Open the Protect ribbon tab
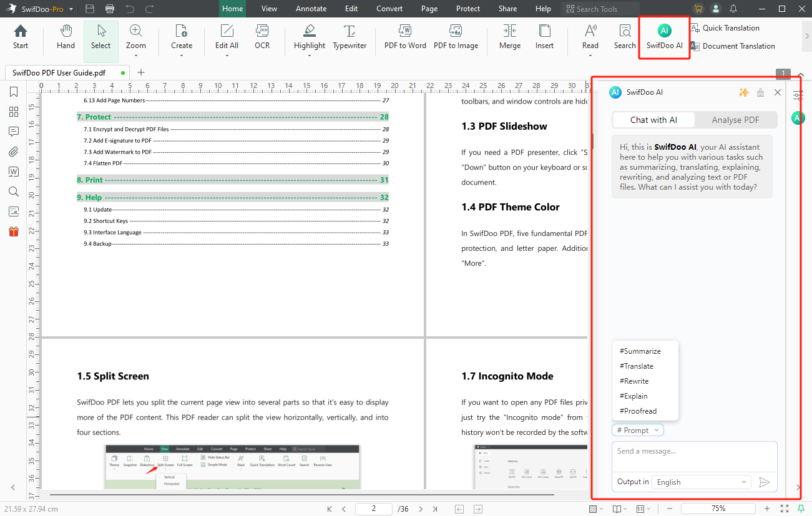The image size is (812, 516). [468, 9]
